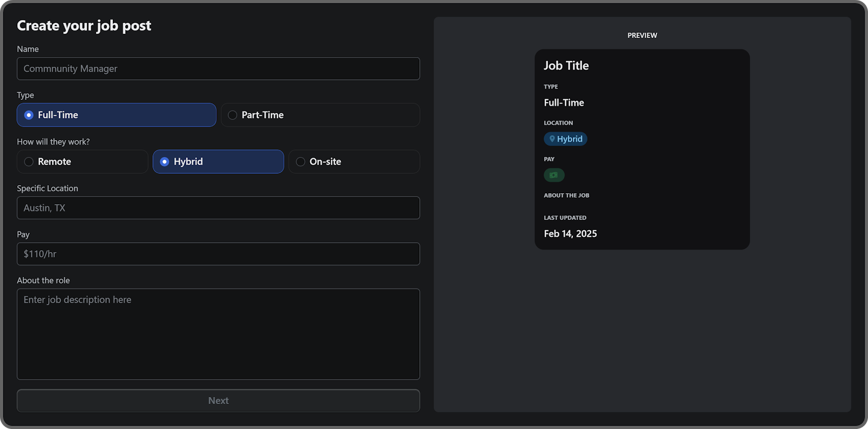Click the LAST UPDATED label in the preview
This screenshot has height=429, width=868.
[x=565, y=218]
